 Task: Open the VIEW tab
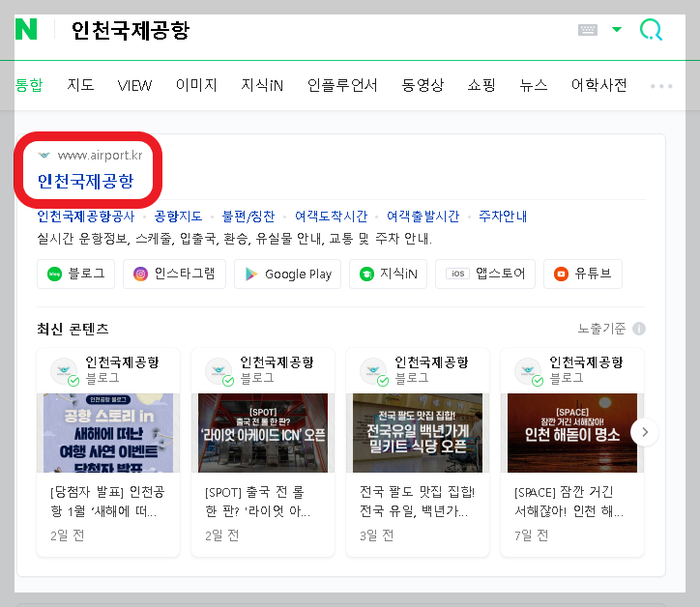(x=134, y=85)
